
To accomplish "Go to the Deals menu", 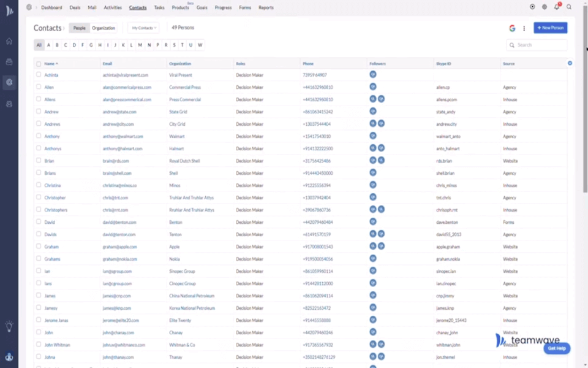I will click(75, 7).
